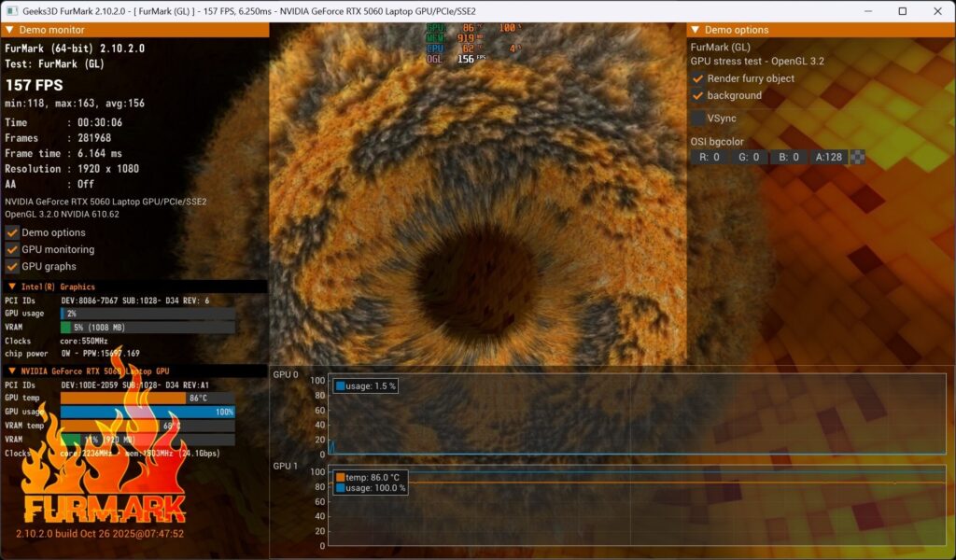Click the Intel Clocks core:550MHz row

[x=57, y=342]
